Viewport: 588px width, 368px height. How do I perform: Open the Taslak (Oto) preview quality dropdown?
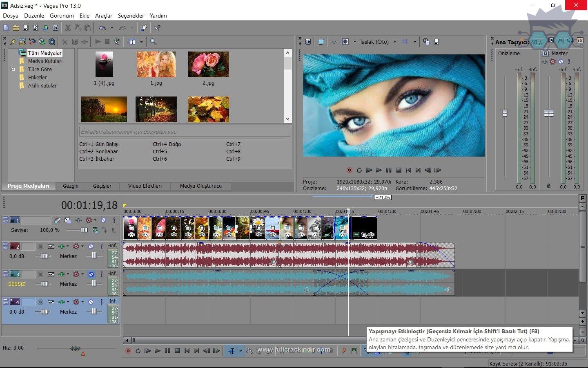pos(394,42)
